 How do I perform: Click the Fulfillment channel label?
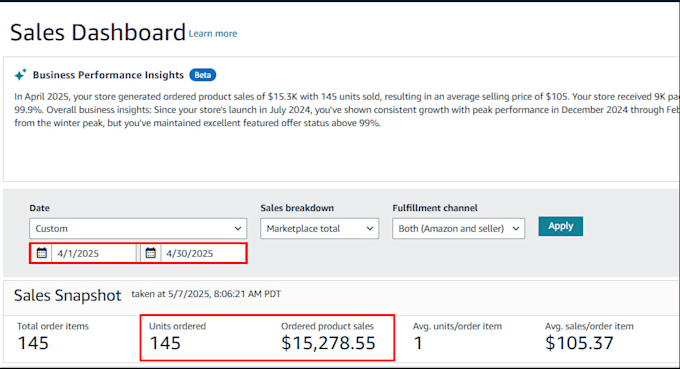[435, 208]
